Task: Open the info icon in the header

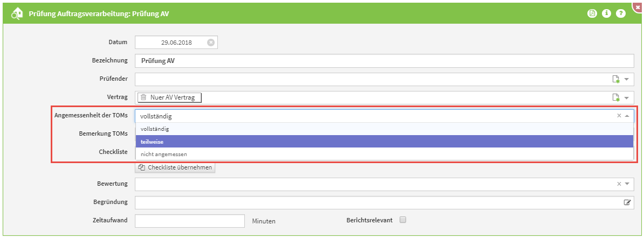Action: (x=606, y=13)
